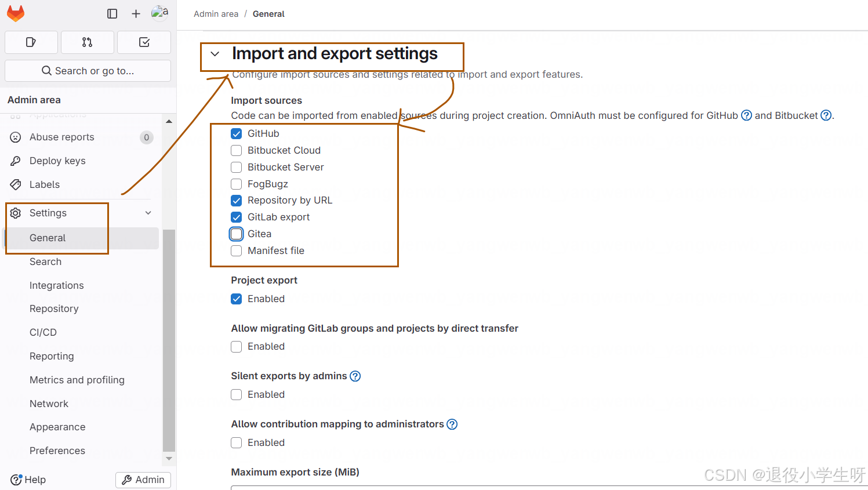Open the user avatar menu
868x490 pixels.
[x=159, y=13]
